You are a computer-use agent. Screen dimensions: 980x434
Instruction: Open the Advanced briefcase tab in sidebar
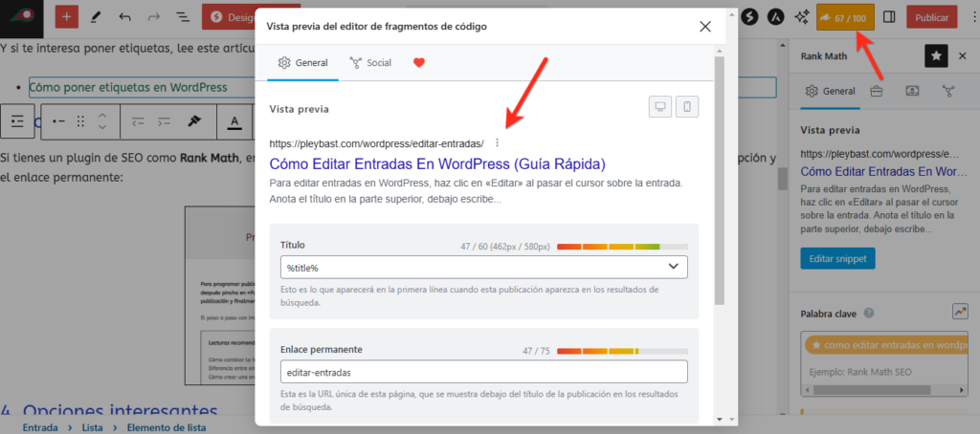pos(877,91)
